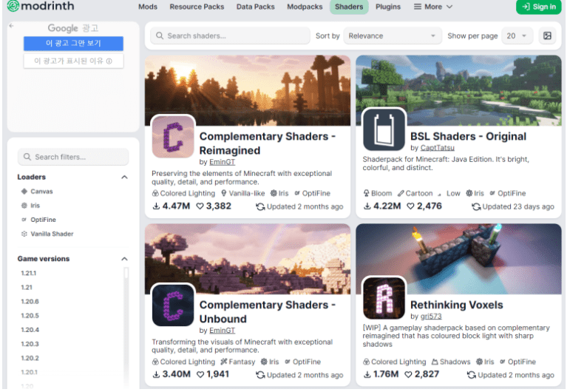The width and height of the screenshot is (570, 392).
Task: Click the Shadows tag icon on Rethinking Voxels
Action: tap(435, 362)
